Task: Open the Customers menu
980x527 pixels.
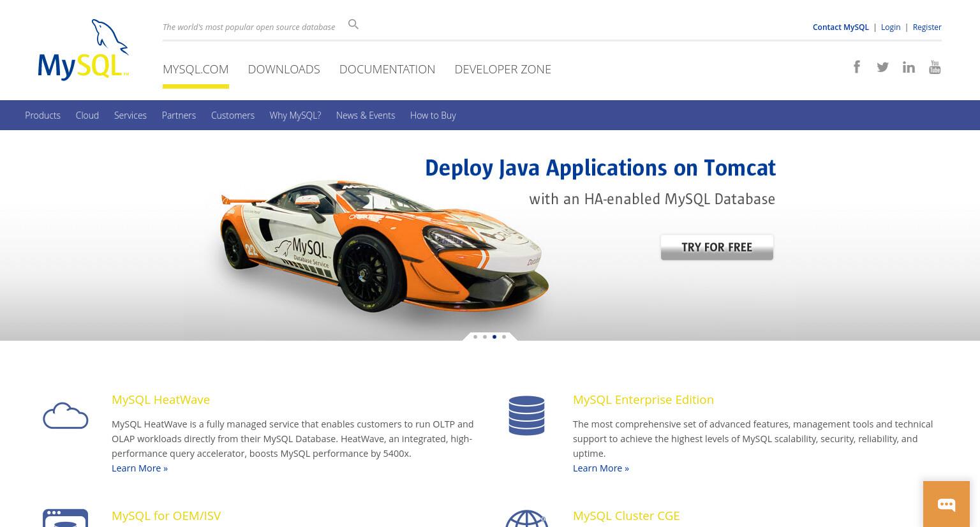Action: tap(233, 115)
